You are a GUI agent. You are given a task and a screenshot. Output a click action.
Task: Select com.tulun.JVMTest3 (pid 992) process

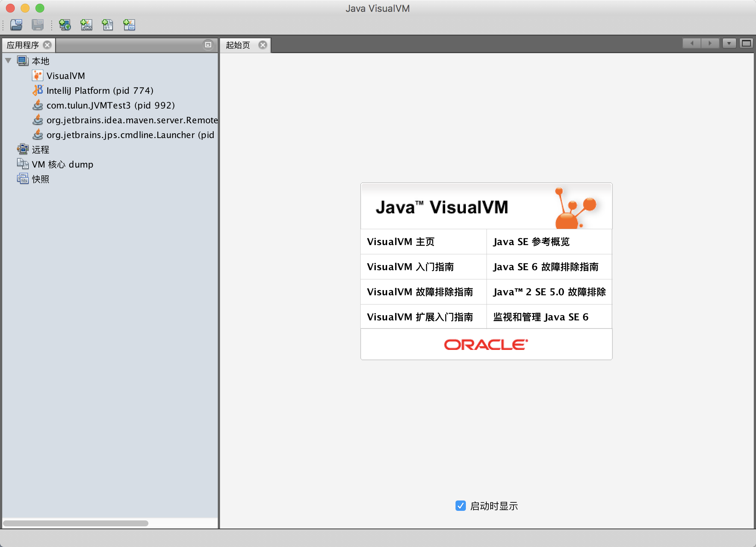click(110, 105)
